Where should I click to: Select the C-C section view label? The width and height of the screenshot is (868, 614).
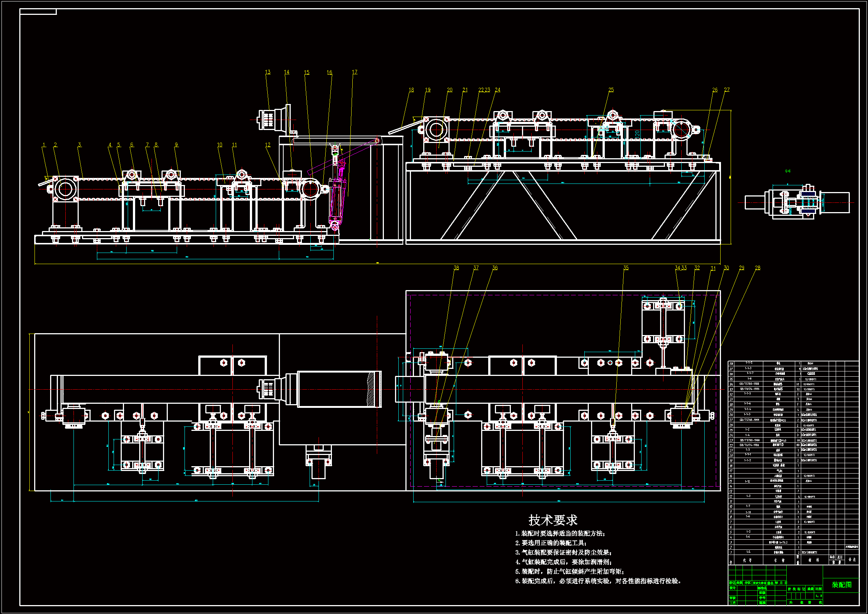788,171
